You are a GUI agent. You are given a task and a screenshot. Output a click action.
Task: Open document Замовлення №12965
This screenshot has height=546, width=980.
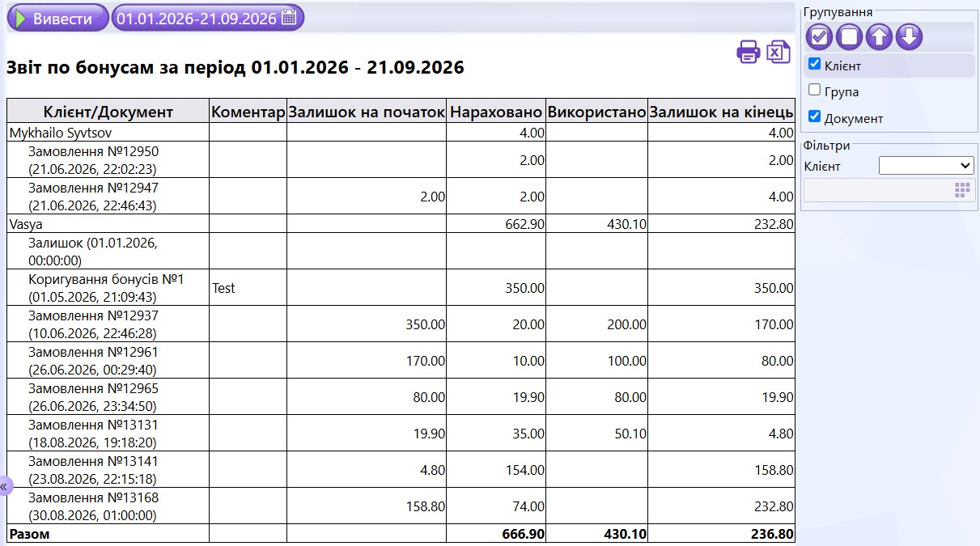(93, 397)
